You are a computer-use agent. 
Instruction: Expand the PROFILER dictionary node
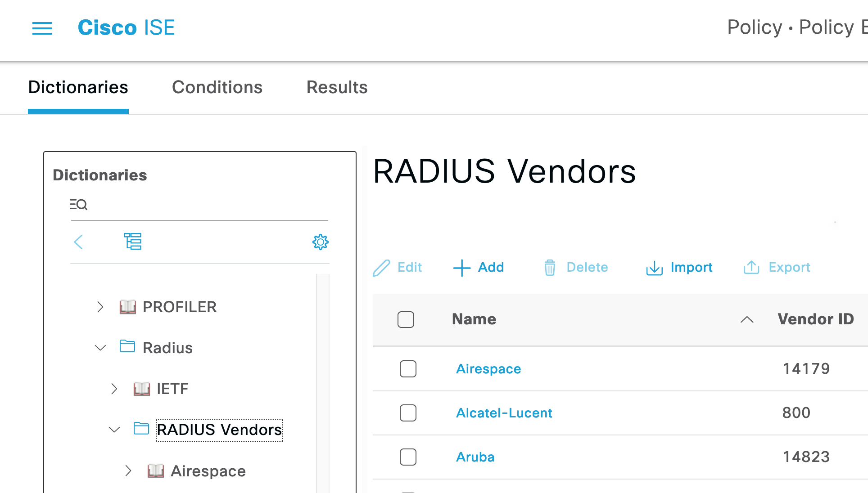100,307
